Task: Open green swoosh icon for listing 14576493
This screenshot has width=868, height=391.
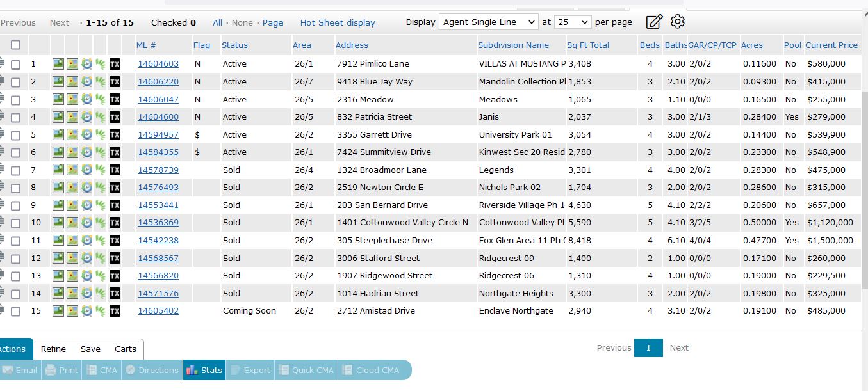Action: pos(101,188)
